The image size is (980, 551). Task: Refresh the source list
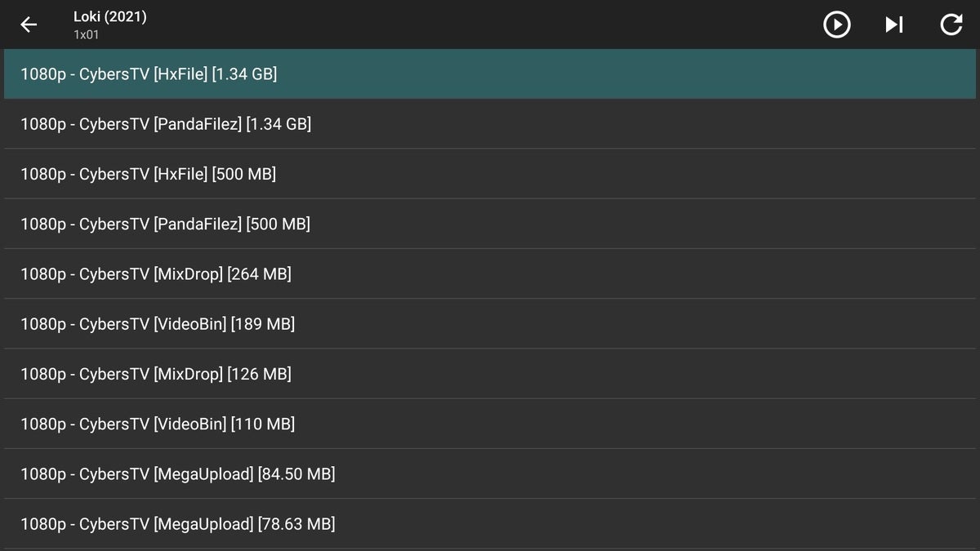click(951, 24)
